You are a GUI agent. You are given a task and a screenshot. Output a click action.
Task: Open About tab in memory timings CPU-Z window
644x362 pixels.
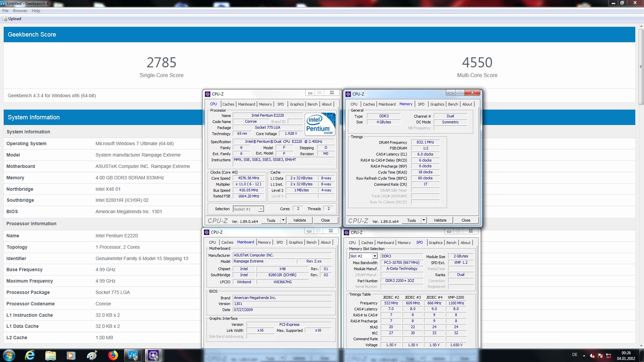pyautogui.click(x=467, y=104)
